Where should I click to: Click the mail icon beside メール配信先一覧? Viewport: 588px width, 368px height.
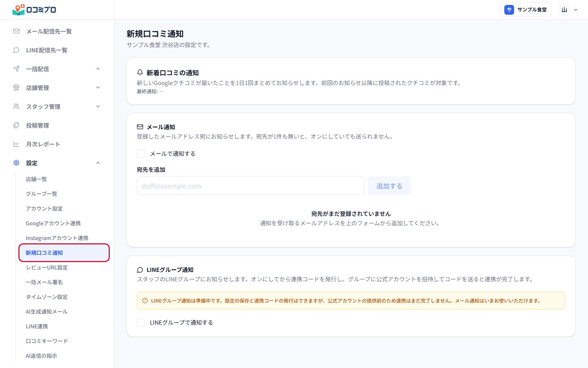click(16, 31)
